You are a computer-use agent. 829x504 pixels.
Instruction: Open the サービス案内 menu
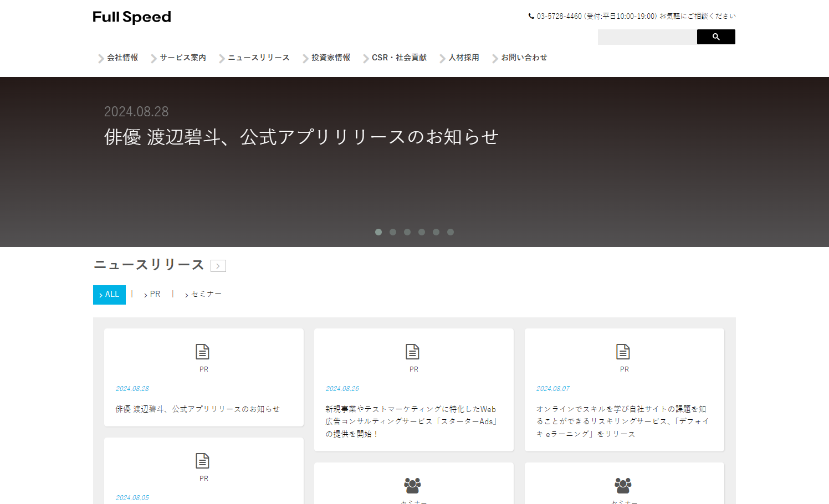point(183,58)
